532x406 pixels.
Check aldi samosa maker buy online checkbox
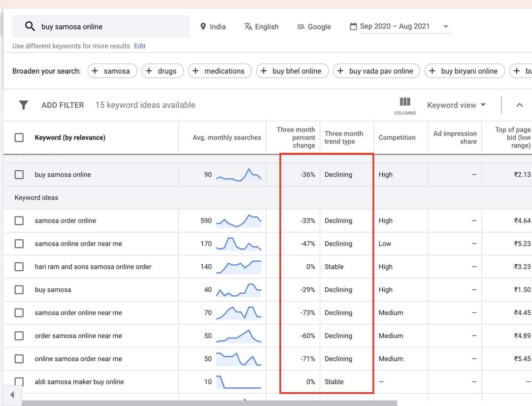[x=19, y=381]
